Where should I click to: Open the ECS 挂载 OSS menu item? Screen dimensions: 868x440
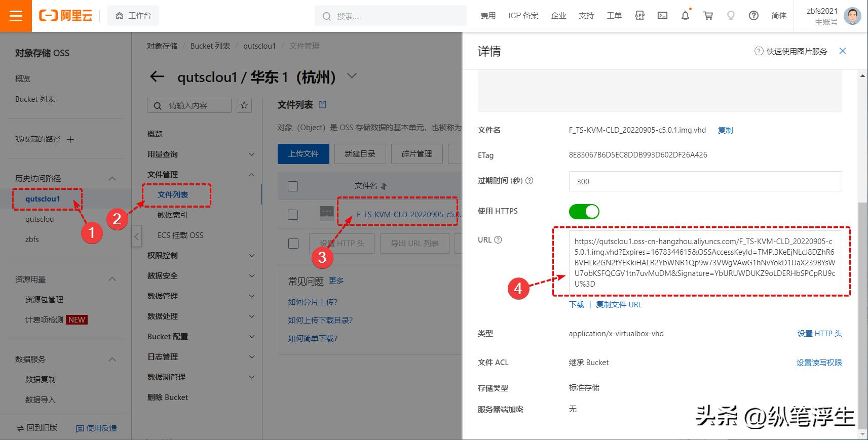tap(180, 235)
